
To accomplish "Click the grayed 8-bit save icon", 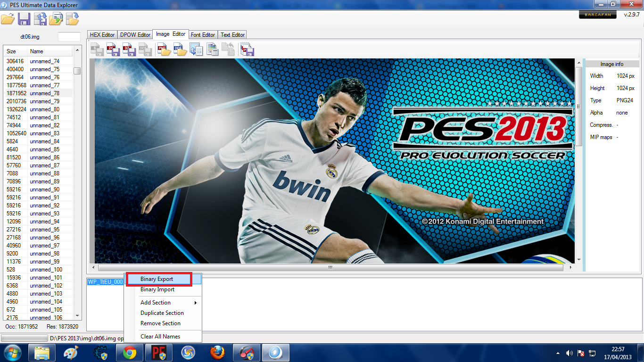I will (x=98, y=49).
